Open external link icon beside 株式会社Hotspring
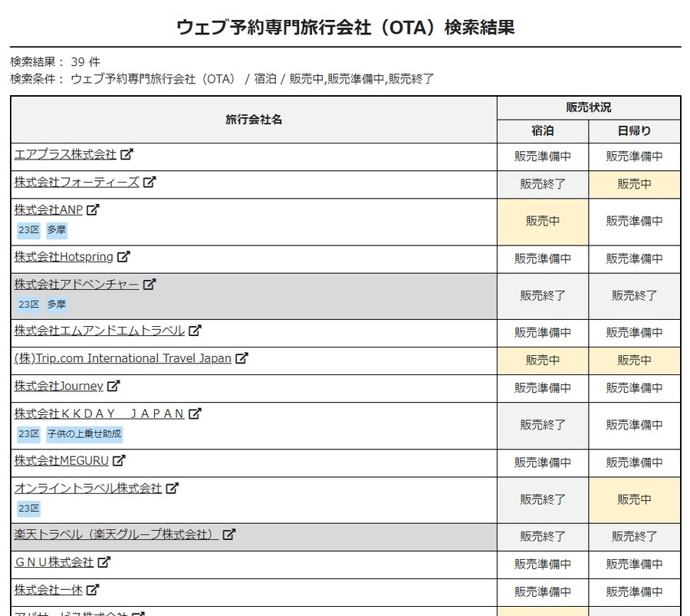 click(123, 256)
